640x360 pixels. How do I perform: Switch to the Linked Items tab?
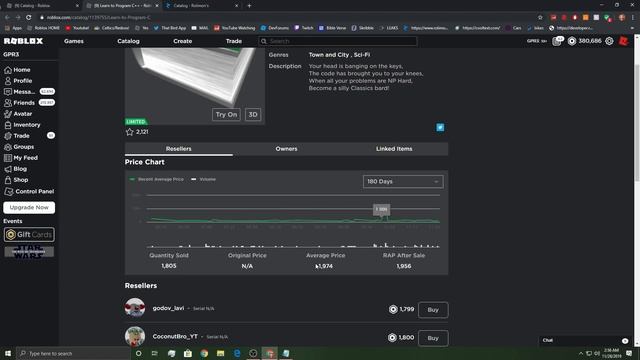(394, 149)
